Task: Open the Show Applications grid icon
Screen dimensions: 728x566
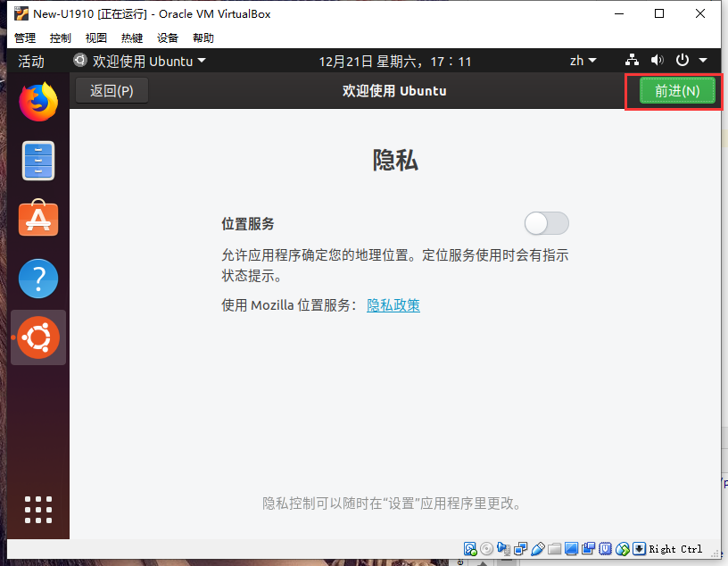Action: 38,510
